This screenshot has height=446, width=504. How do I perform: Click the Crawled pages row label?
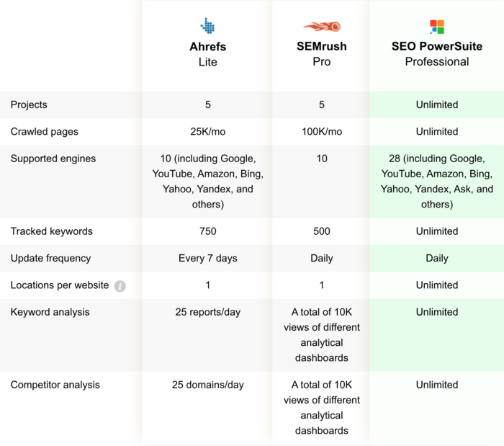[x=44, y=132]
